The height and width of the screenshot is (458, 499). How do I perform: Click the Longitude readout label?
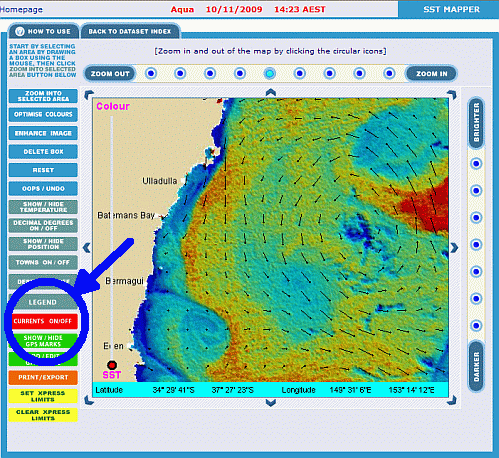pos(298,390)
